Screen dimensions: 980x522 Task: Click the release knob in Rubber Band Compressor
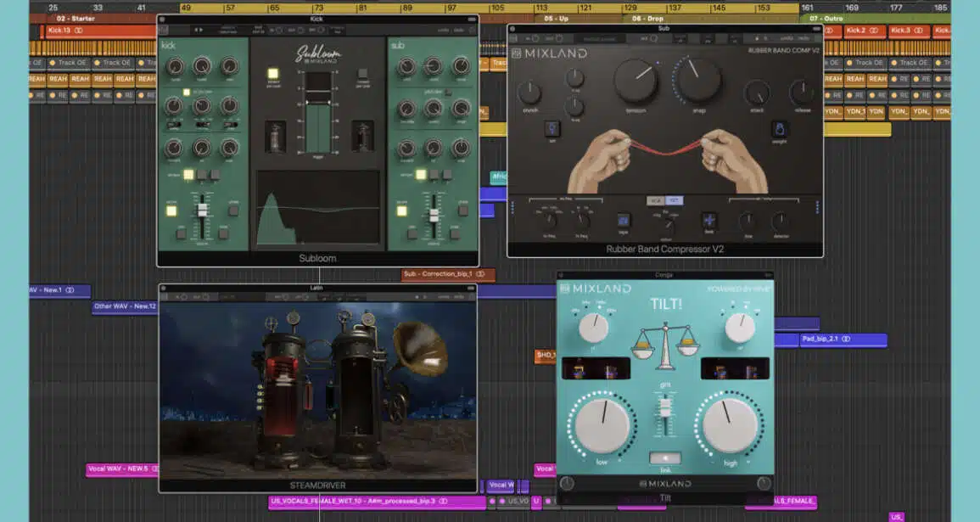pos(802,93)
